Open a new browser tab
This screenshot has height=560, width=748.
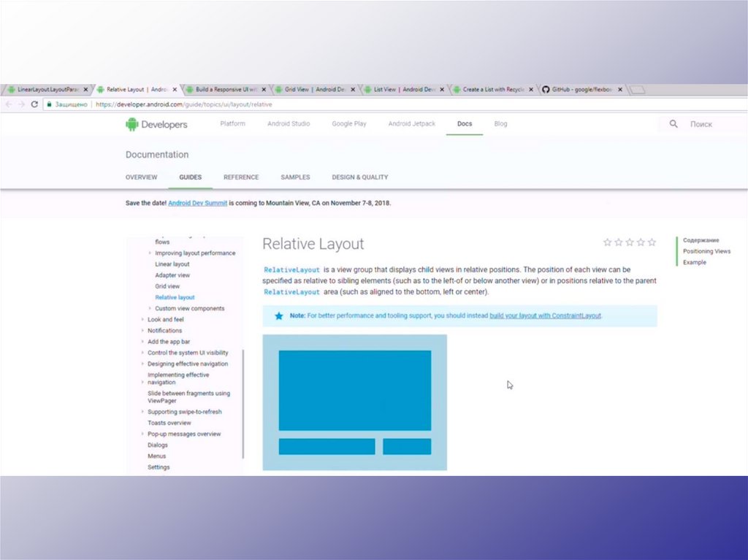tap(637, 90)
